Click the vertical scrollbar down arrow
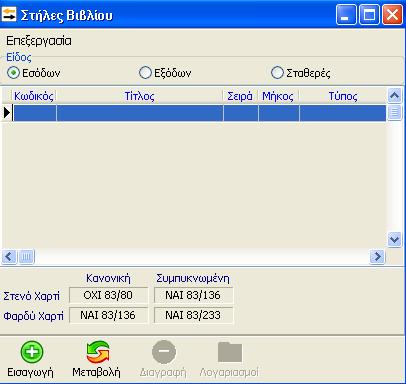 pyautogui.click(x=394, y=240)
